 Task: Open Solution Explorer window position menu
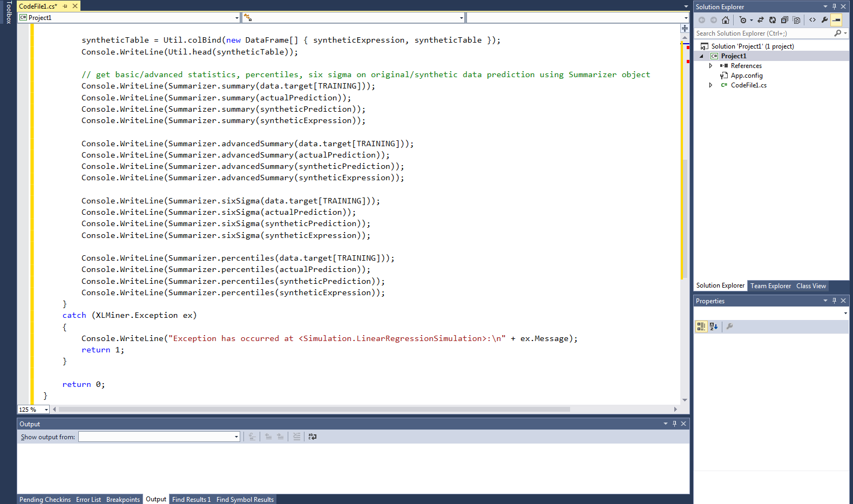[x=825, y=6]
